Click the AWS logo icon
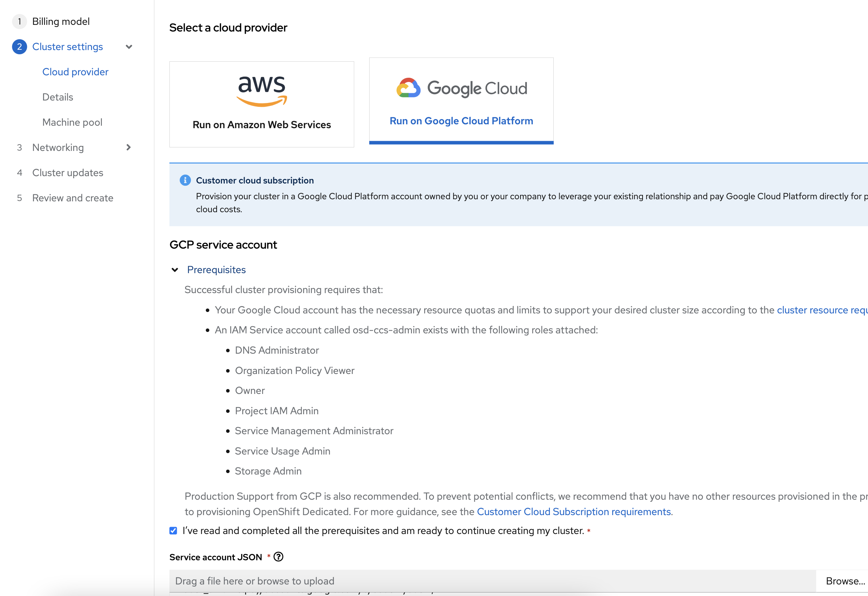The width and height of the screenshot is (868, 596). pyautogui.click(x=261, y=91)
